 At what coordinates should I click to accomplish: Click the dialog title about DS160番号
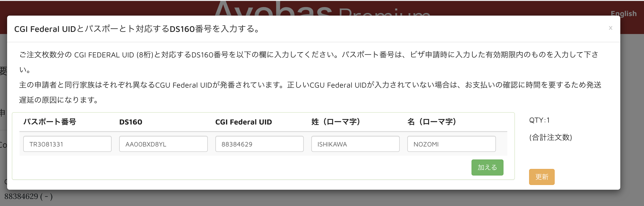pos(137,29)
